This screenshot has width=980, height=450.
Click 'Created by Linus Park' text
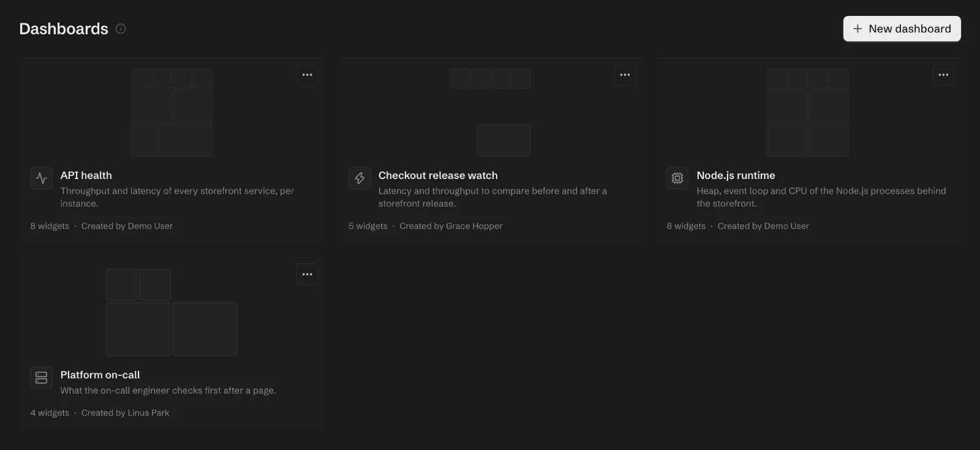tap(125, 413)
